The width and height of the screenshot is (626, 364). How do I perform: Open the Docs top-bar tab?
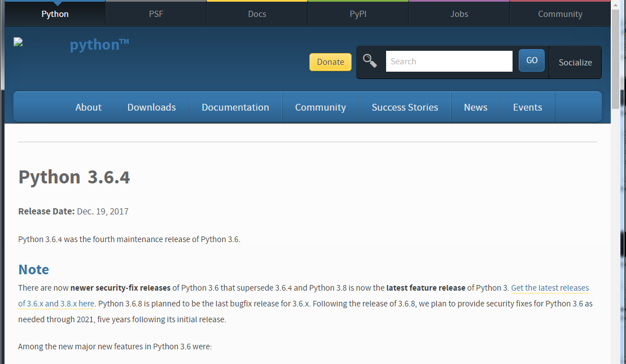pyautogui.click(x=257, y=14)
